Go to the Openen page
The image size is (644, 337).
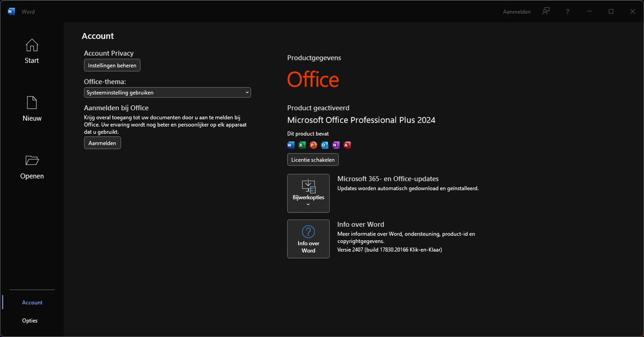(32, 167)
